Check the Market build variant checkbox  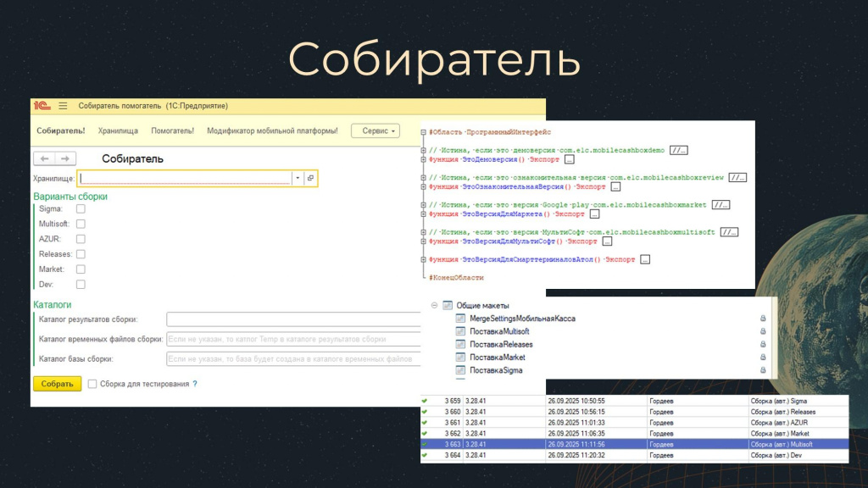(x=81, y=269)
